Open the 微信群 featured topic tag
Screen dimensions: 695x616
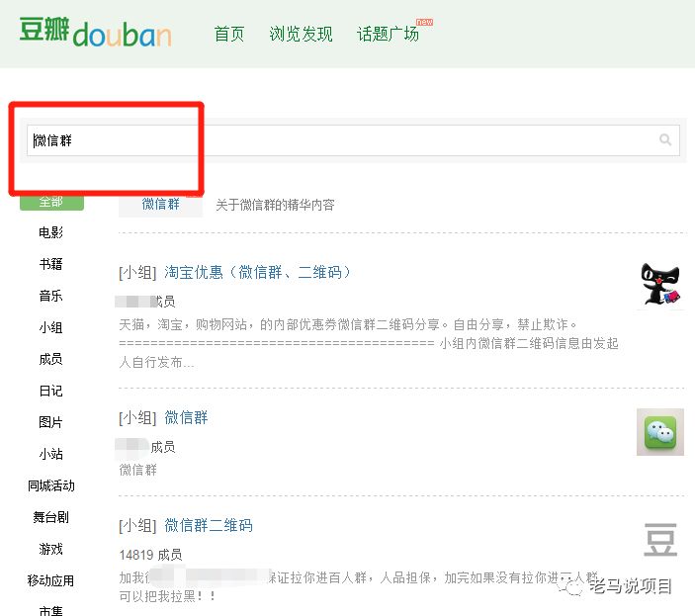click(161, 204)
